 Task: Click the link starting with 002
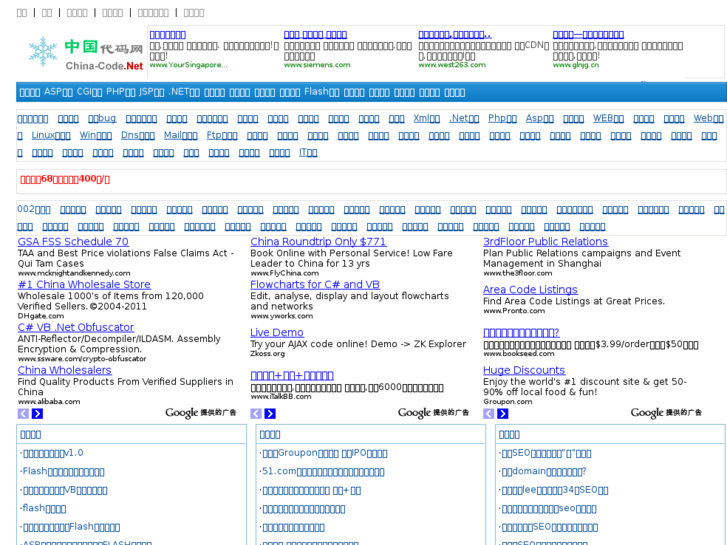tap(34, 209)
